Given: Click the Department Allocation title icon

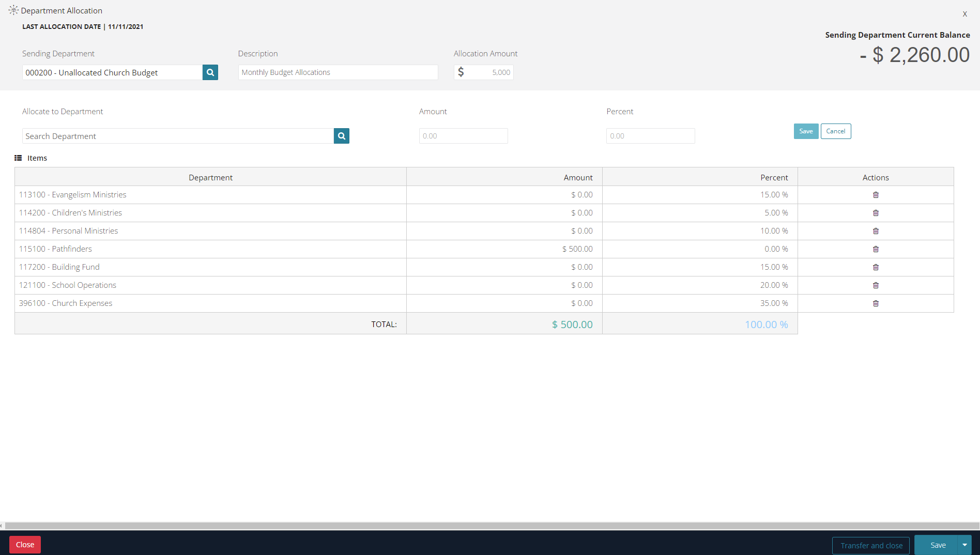Looking at the screenshot, I should (x=13, y=10).
